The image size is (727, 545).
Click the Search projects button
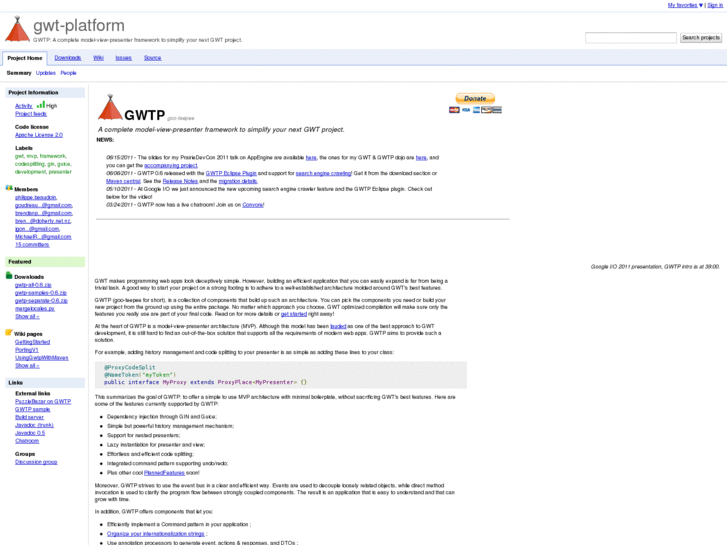click(x=701, y=38)
